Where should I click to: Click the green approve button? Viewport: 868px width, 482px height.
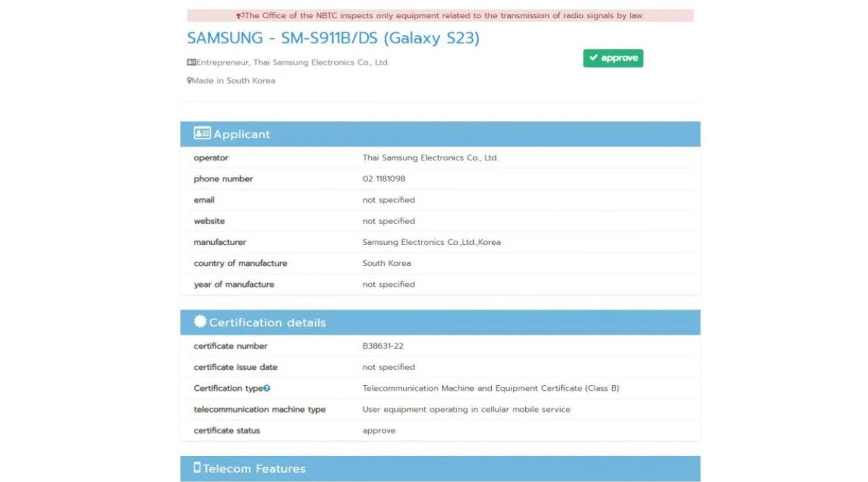pos(613,58)
